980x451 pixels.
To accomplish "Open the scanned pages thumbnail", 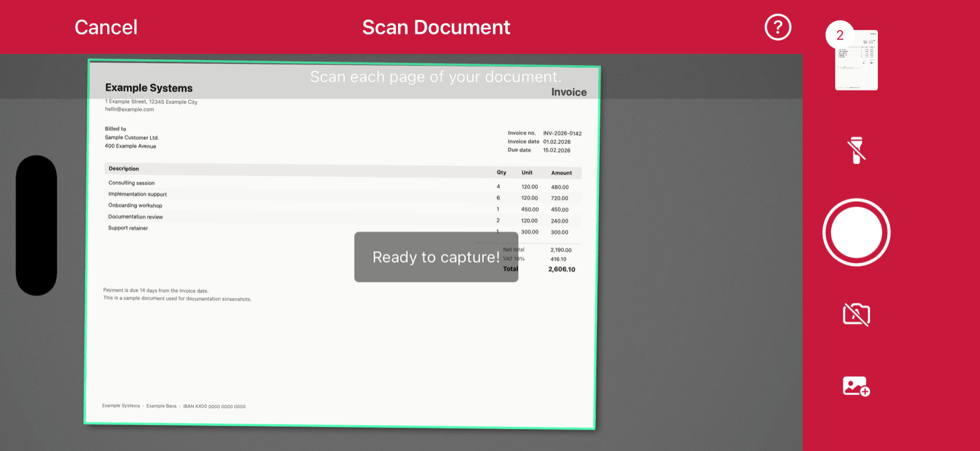I will coord(856,60).
